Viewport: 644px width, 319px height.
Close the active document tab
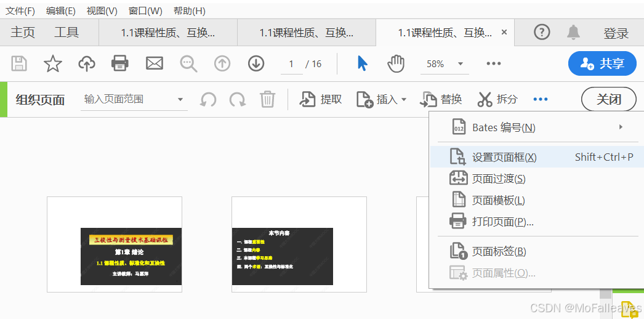pyautogui.click(x=505, y=32)
